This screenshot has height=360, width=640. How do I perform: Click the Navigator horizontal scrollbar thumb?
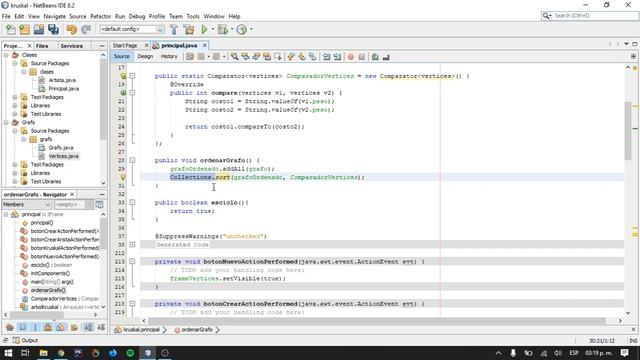tap(37, 315)
